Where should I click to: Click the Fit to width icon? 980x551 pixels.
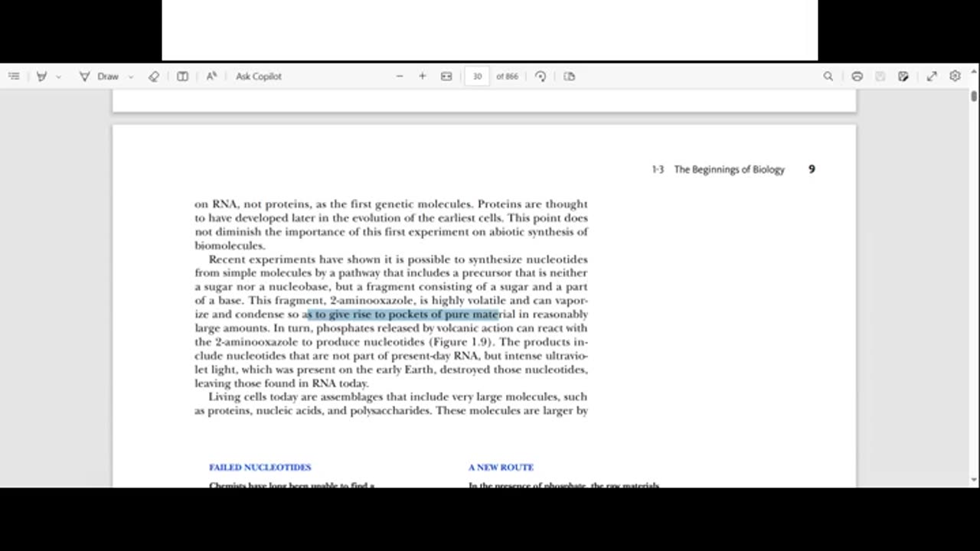[446, 77]
